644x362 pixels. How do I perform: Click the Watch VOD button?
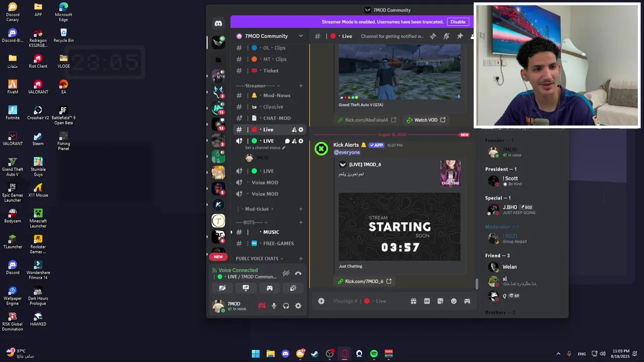pos(426,120)
